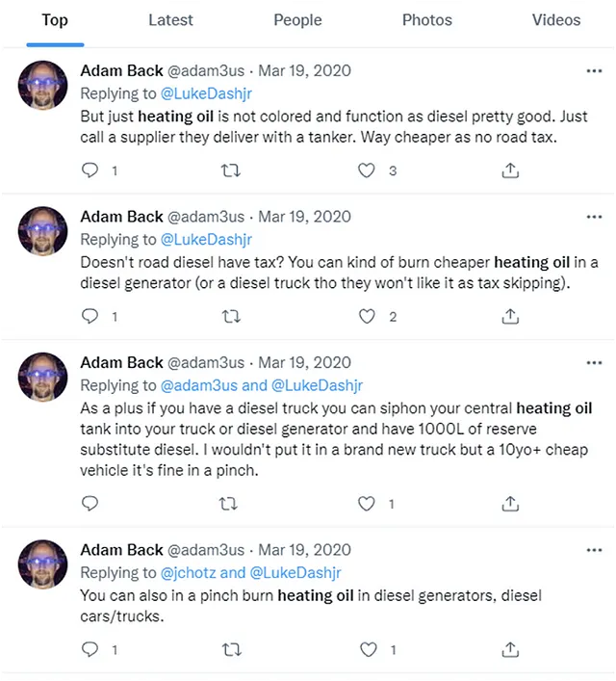Open the Photos tab

tap(427, 20)
